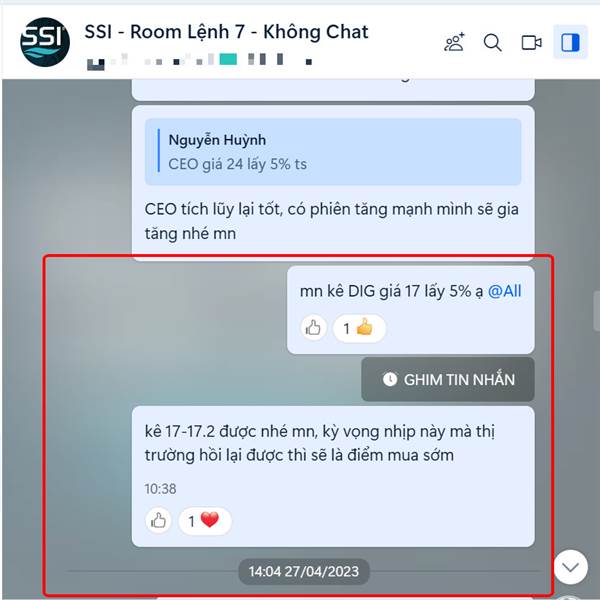Click the 10:38 timestamp on the message
Viewport: 600px width, 600px height.
click(x=160, y=489)
